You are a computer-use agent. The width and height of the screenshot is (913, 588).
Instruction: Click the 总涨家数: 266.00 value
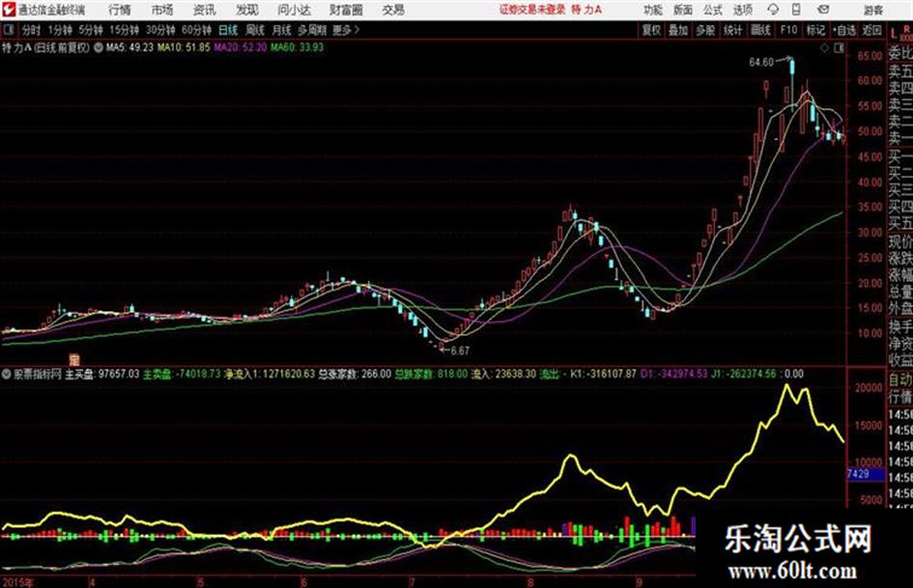[x=354, y=374]
